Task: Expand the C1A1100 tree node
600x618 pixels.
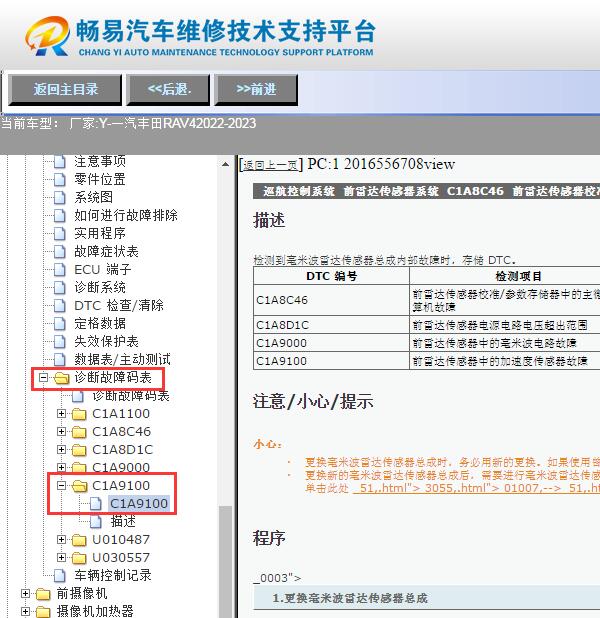Action: coord(61,413)
